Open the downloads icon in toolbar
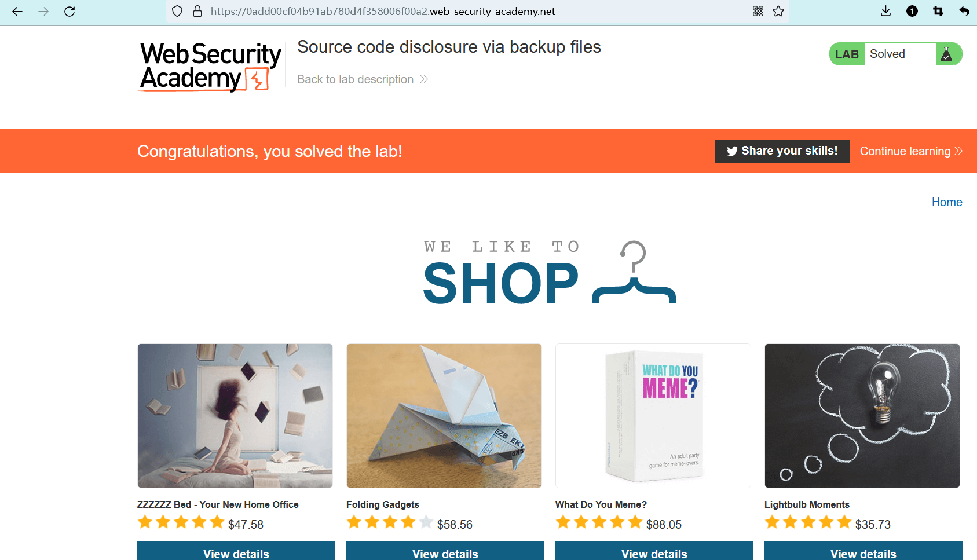 885,12
